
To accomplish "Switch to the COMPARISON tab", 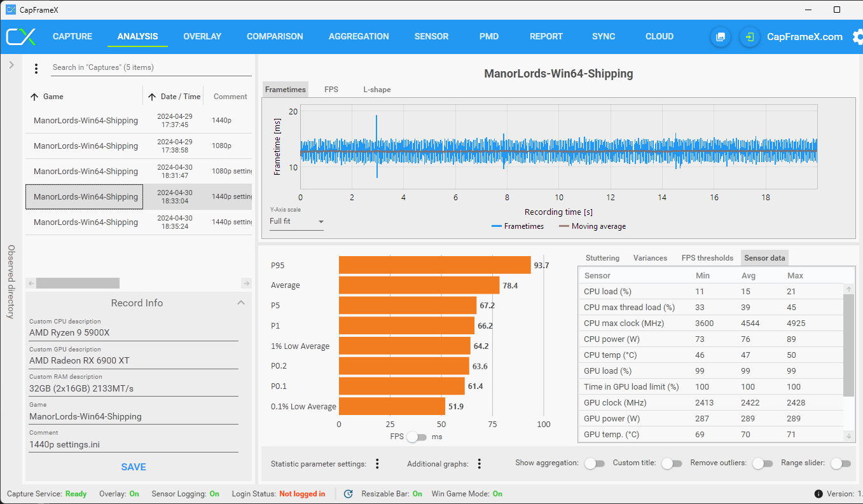I will (x=275, y=36).
